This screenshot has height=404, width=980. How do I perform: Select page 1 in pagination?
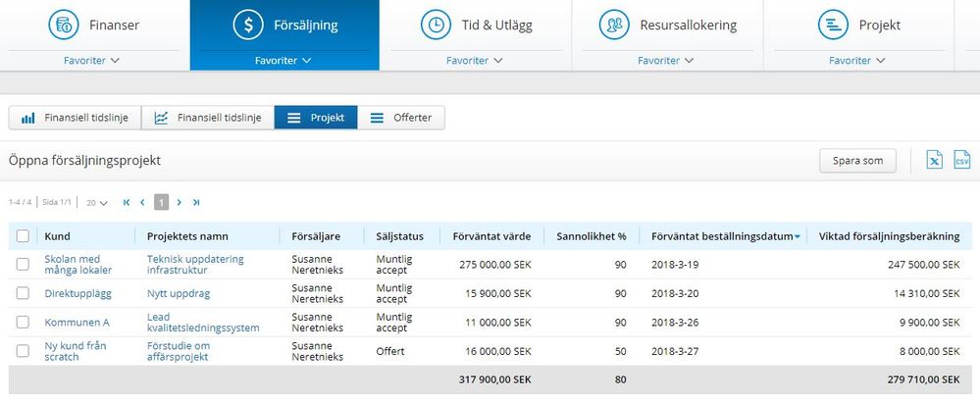pos(161,202)
